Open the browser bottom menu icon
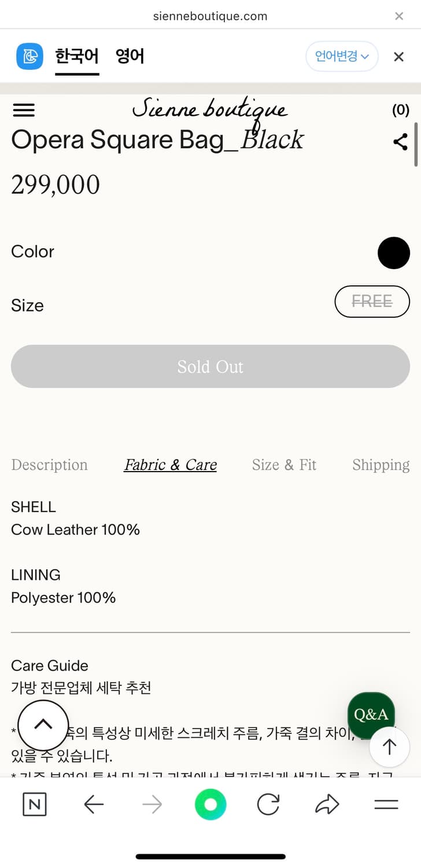 click(x=386, y=804)
